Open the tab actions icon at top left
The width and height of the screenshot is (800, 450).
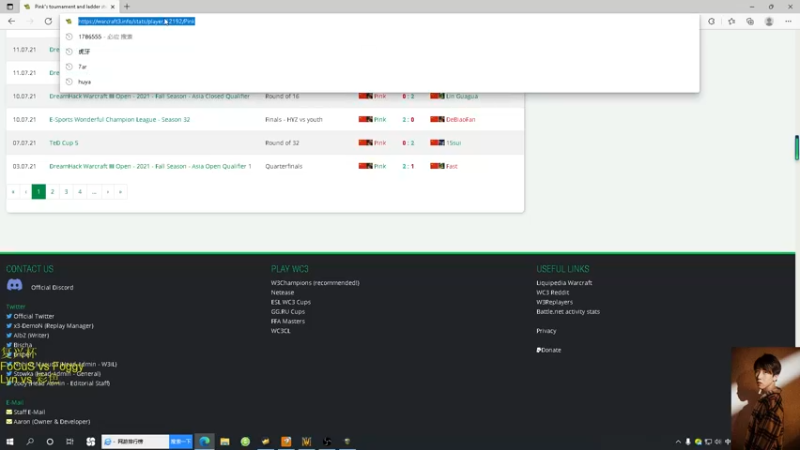(x=10, y=7)
